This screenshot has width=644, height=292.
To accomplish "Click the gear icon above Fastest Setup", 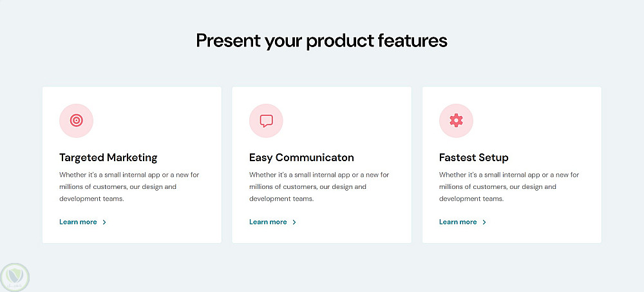I will pyautogui.click(x=456, y=121).
